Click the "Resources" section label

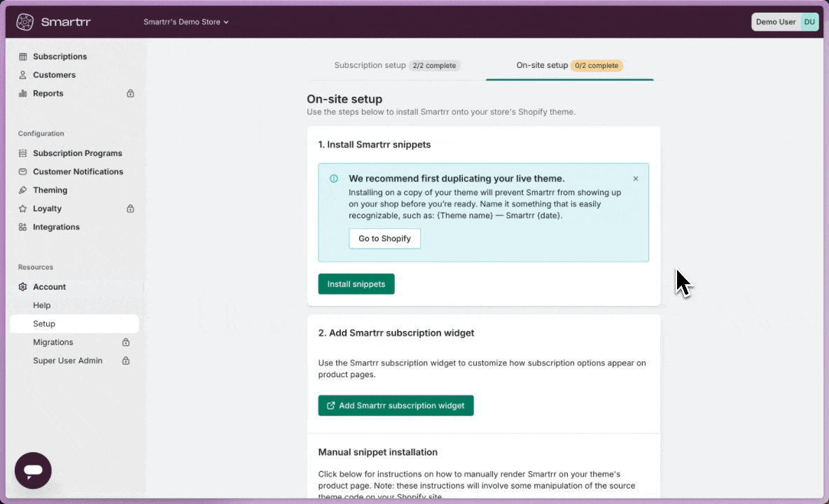(x=36, y=267)
